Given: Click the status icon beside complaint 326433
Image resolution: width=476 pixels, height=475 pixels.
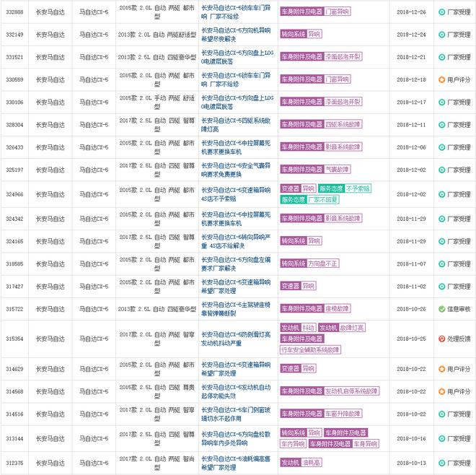Looking at the screenshot, I should point(441,147).
